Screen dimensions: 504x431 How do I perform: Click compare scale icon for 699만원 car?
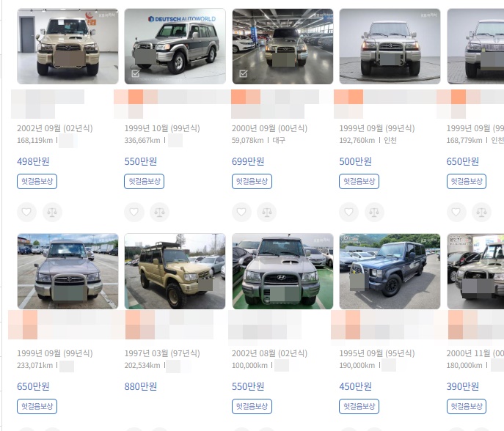click(x=267, y=212)
